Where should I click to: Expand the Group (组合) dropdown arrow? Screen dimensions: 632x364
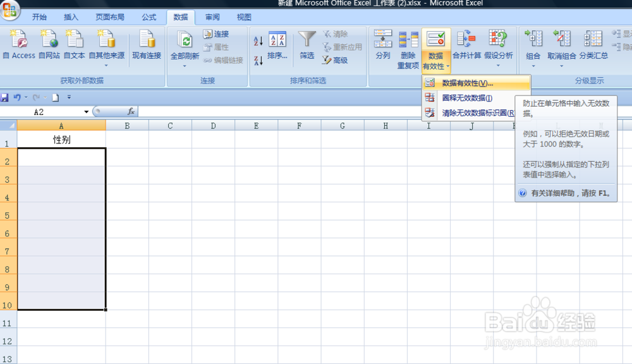click(533, 66)
